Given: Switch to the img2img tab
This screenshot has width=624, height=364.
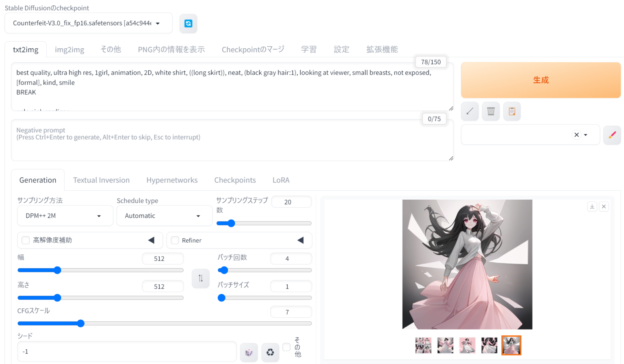Looking at the screenshot, I should (x=69, y=49).
